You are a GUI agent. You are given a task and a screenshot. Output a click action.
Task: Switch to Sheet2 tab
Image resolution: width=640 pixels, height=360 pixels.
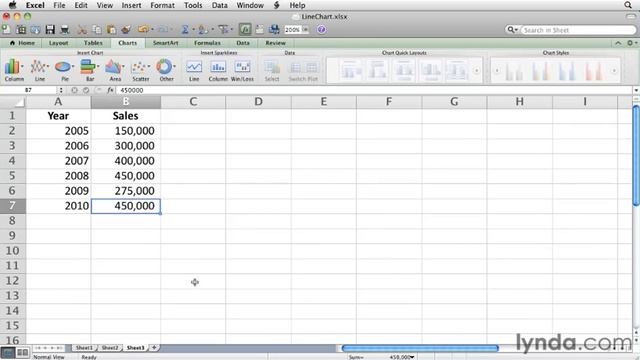click(x=110, y=348)
